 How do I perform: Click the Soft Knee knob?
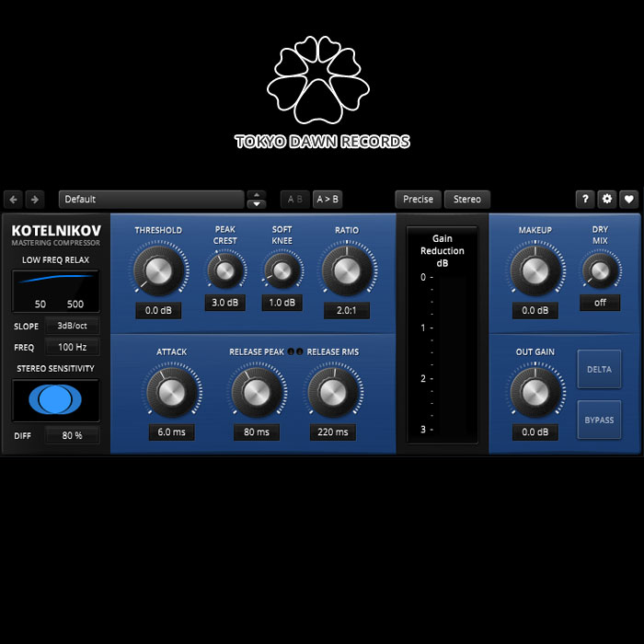click(x=282, y=270)
